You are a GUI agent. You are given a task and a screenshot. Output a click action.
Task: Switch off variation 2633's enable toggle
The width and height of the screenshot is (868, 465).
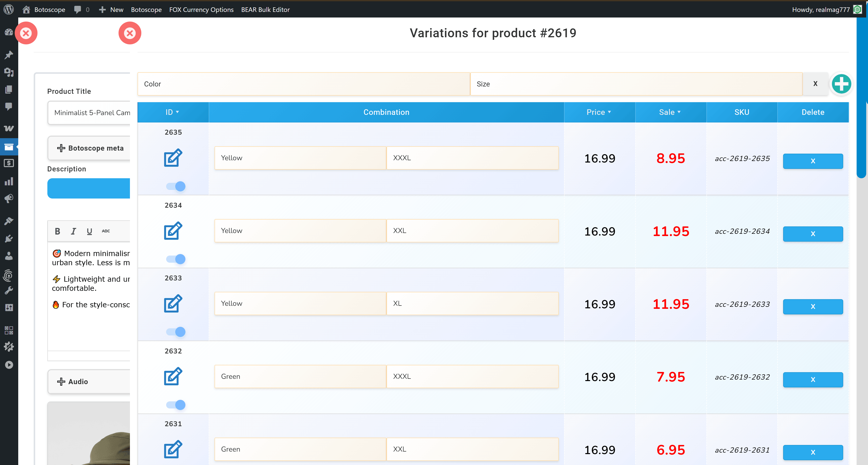pos(176,331)
